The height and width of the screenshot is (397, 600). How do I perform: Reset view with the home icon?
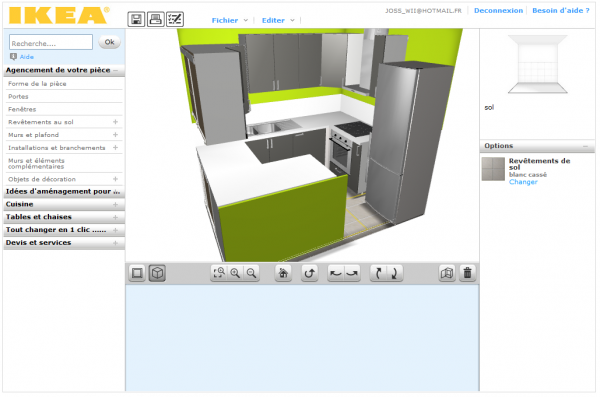[x=283, y=273]
